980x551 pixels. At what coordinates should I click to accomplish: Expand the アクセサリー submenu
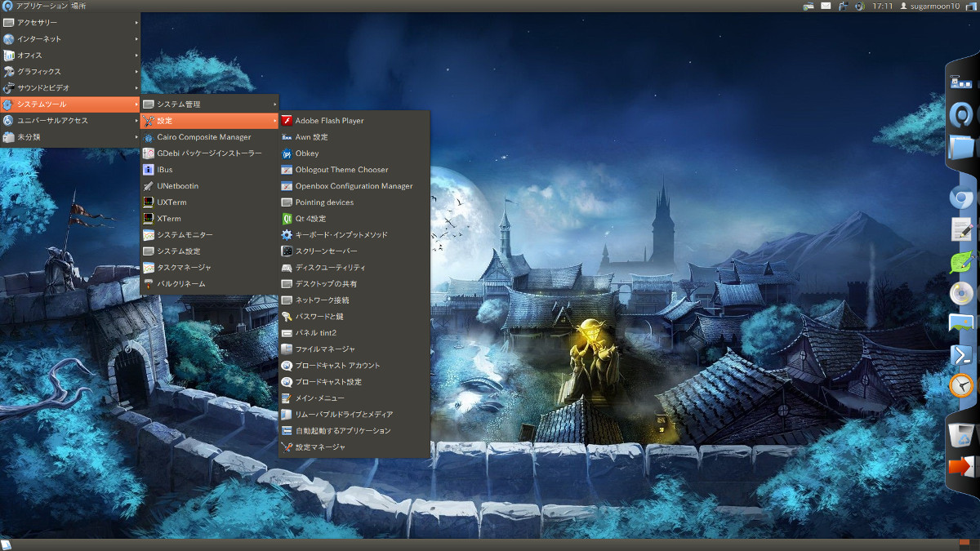pyautogui.click(x=70, y=23)
